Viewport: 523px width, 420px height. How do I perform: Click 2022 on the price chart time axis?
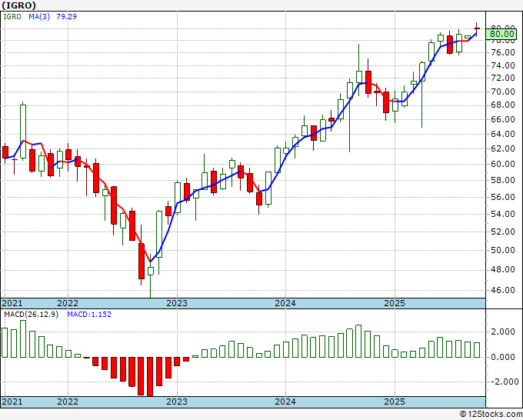(x=68, y=303)
